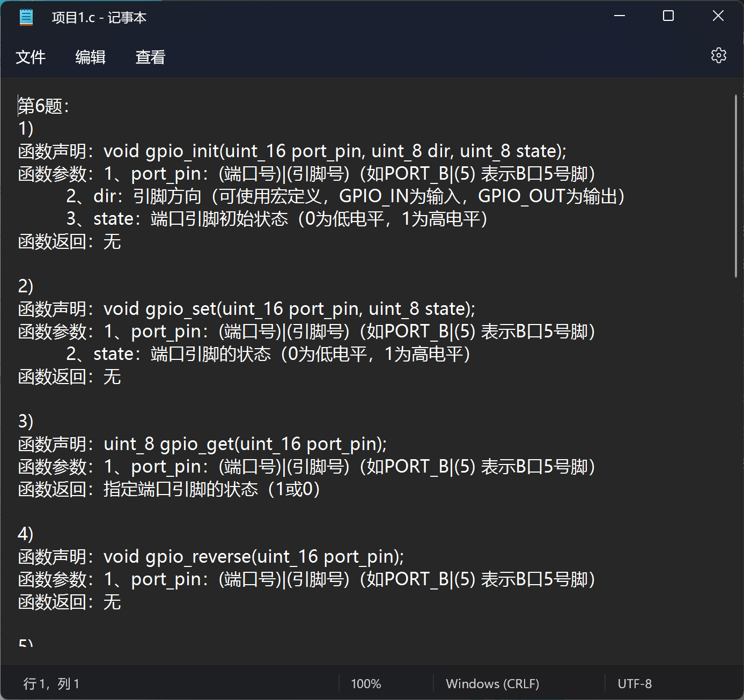Click the cursor position indicator 行1, 列1
This screenshot has height=700, width=744.
pos(52,683)
